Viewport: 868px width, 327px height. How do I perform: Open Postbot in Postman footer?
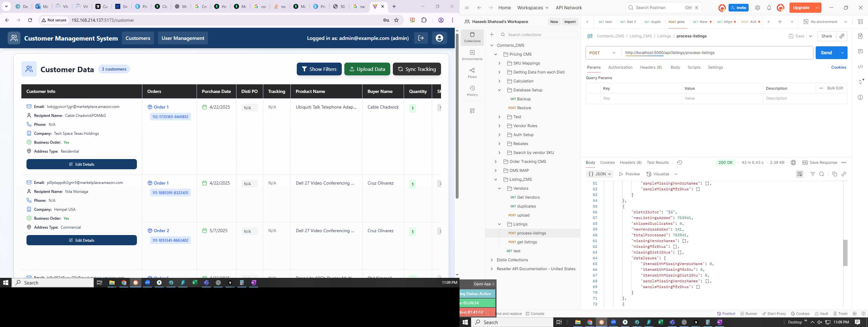[x=726, y=314]
